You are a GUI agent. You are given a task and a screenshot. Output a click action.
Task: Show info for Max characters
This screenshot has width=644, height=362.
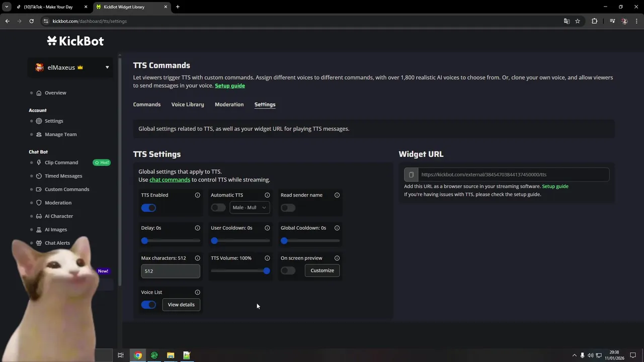pos(197,258)
